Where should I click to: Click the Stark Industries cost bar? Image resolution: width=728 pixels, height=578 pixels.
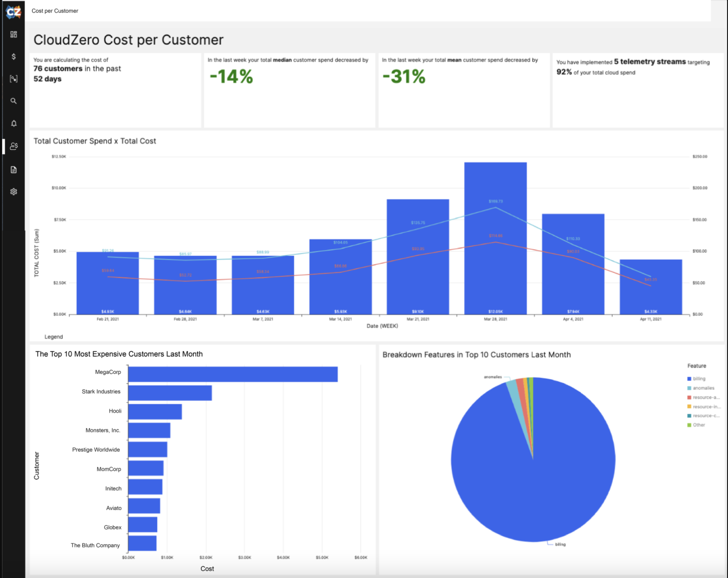(170, 393)
